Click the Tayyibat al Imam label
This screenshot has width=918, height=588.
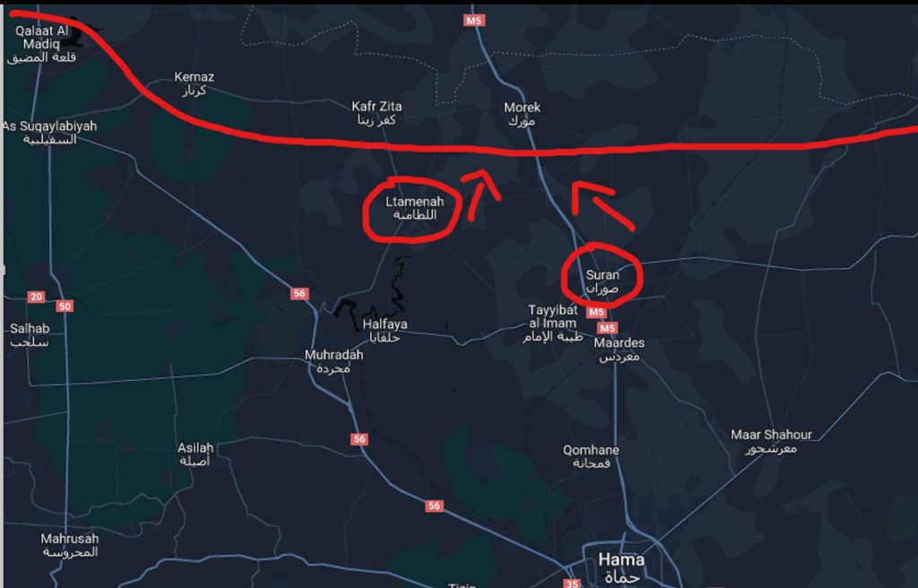click(x=552, y=324)
